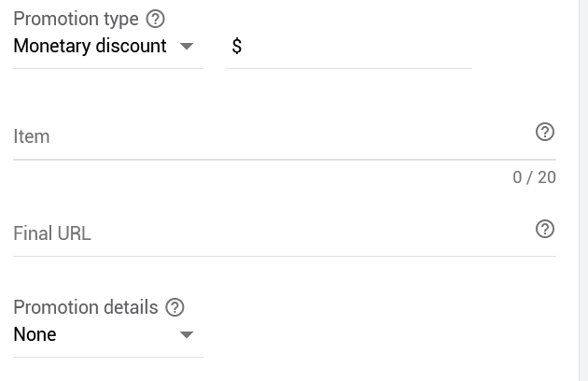Click the help icon beside Final URL
The image size is (588, 381).
[545, 229]
